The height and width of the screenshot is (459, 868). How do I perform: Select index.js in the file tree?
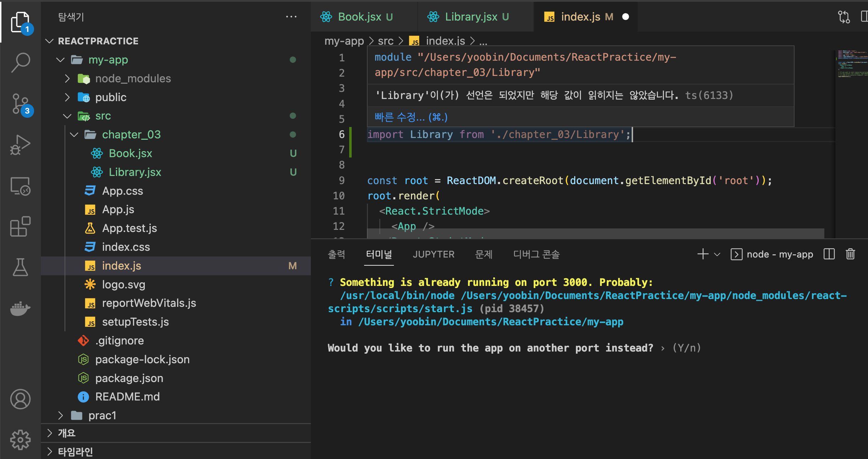pos(176,266)
